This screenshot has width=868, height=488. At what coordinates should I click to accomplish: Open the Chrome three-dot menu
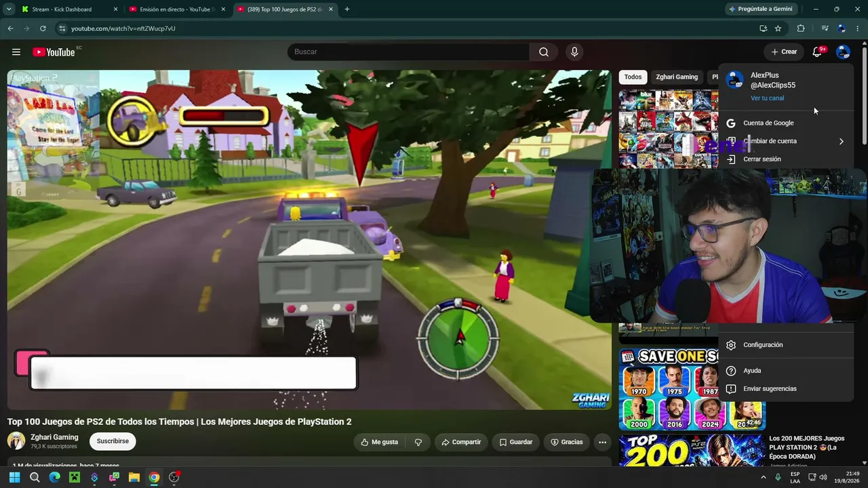coord(858,28)
